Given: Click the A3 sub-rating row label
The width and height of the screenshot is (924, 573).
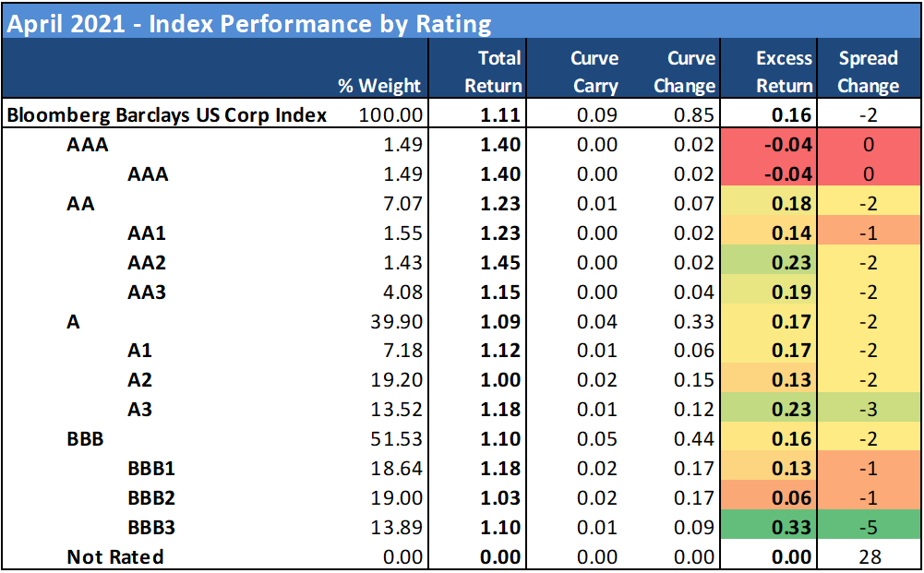Looking at the screenshot, I should (139, 410).
